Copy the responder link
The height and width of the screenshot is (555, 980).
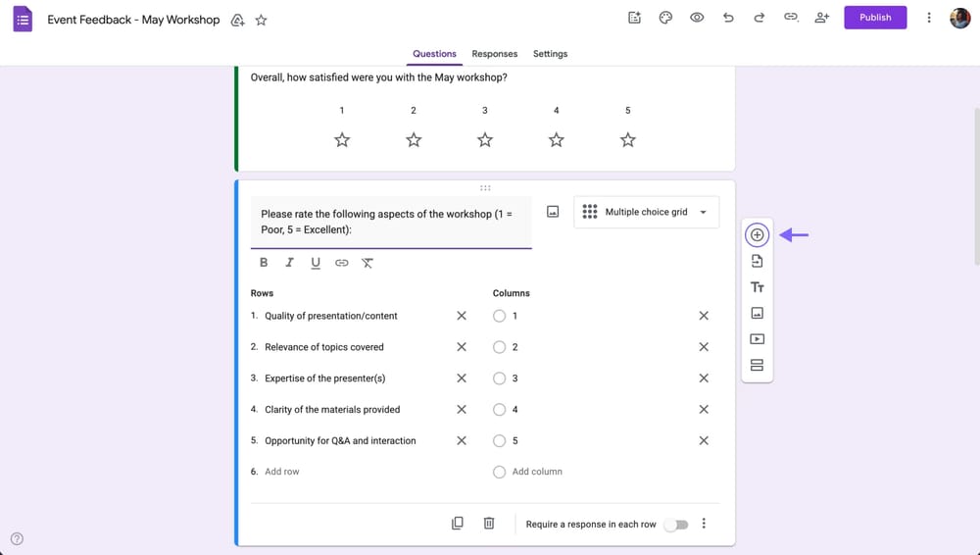click(791, 18)
